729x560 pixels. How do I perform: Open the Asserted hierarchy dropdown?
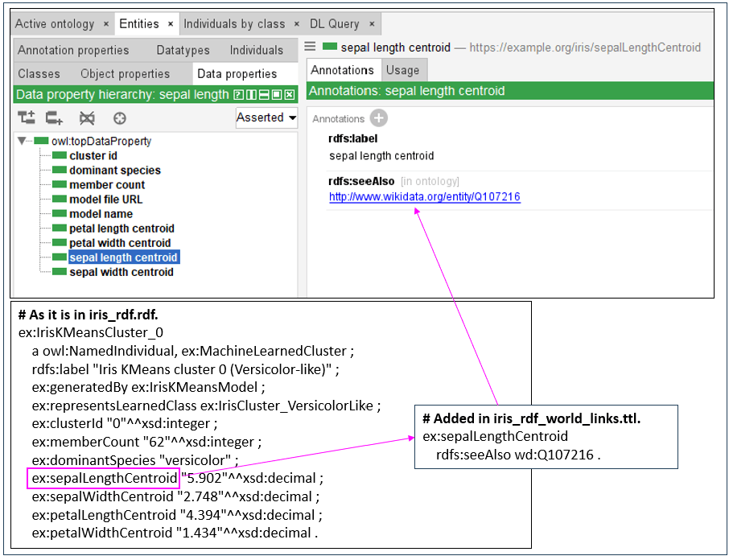click(266, 117)
